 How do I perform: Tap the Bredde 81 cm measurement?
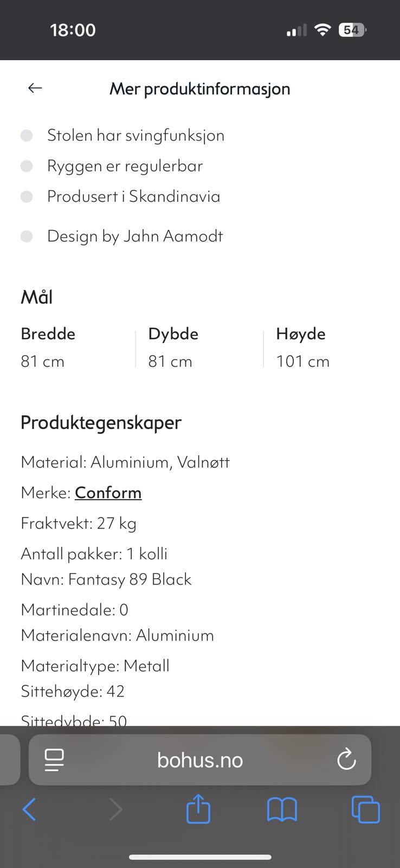(42, 361)
